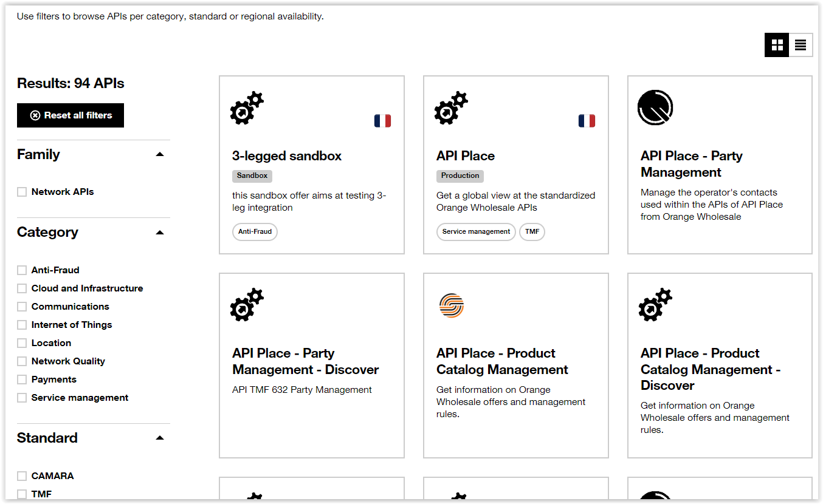This screenshot has width=823, height=504.
Task: Collapse the Category filter section
Action: coord(160,232)
